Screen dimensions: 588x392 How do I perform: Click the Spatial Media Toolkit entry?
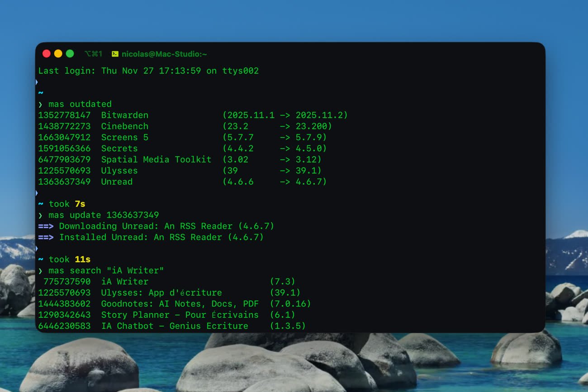[156, 159]
